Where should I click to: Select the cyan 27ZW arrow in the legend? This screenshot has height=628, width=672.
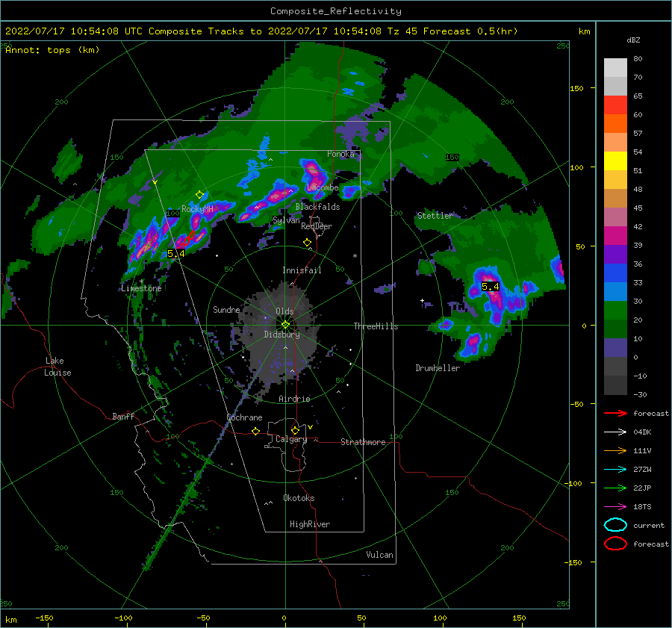pos(615,470)
